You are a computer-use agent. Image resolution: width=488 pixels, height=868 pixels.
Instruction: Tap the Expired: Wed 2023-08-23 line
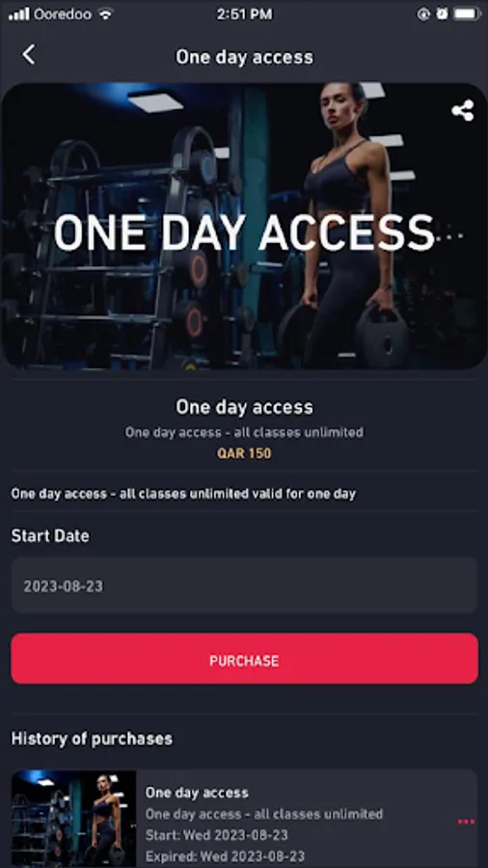[225, 857]
